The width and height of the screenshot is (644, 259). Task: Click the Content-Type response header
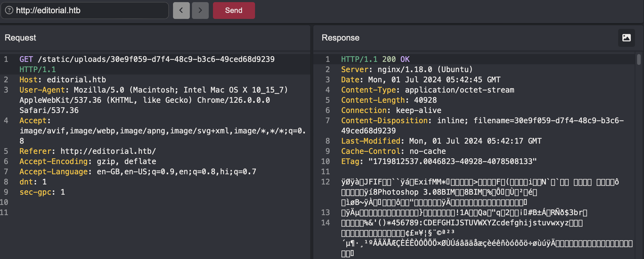(368, 90)
